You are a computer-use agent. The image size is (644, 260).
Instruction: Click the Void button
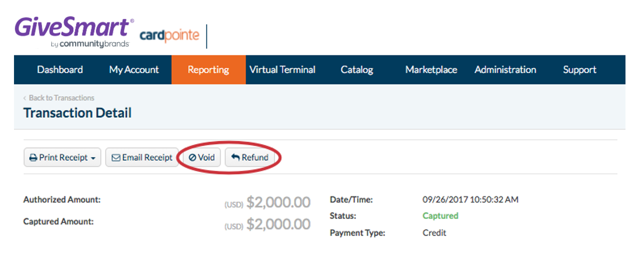pos(202,158)
